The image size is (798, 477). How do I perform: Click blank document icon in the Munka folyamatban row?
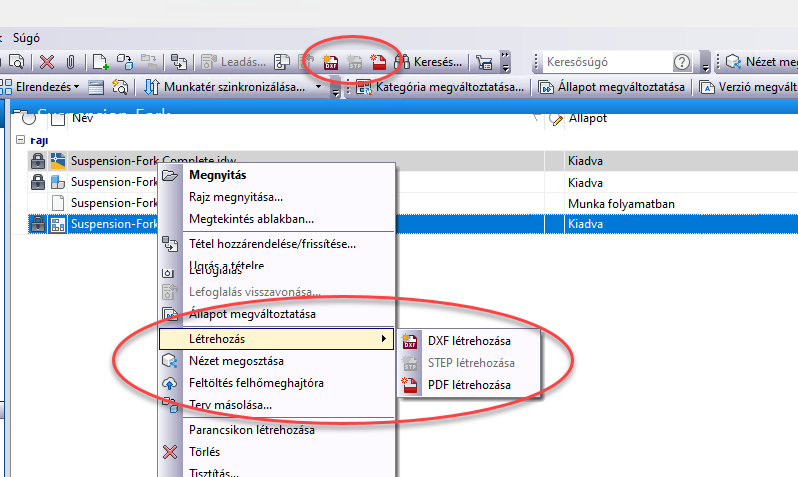58,203
